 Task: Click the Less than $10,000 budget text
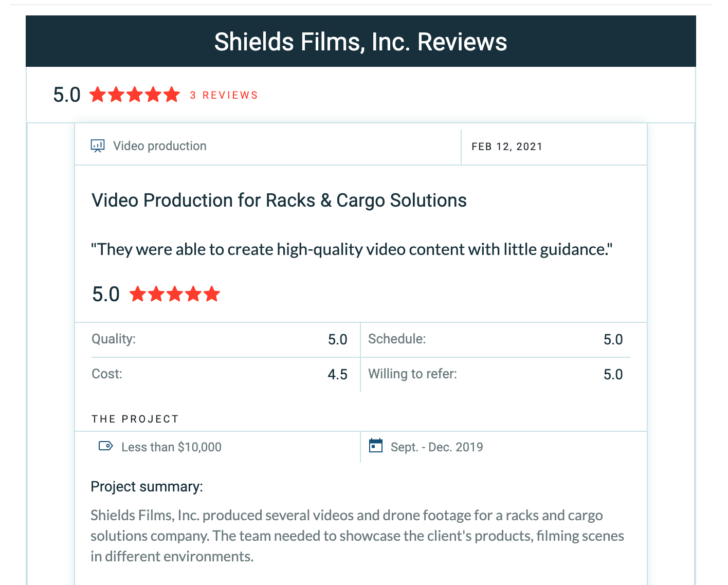coord(171,447)
